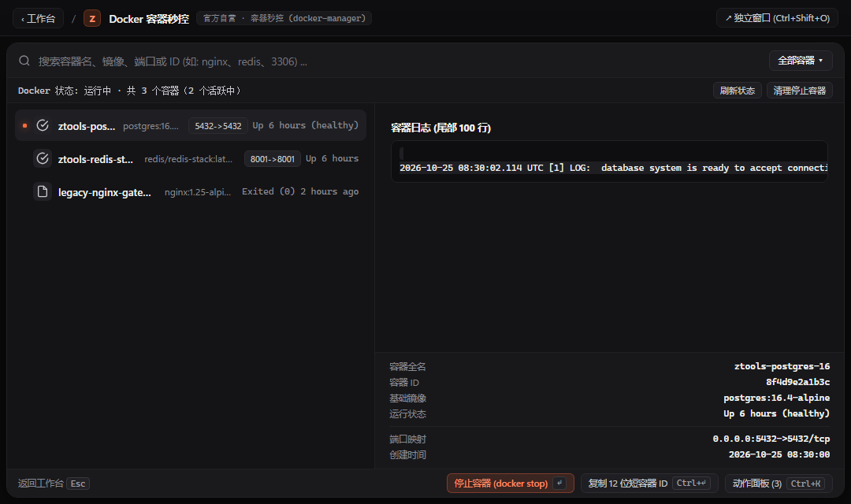Click the ztools-pos... running status check icon
This screenshot has height=504, width=851.
coord(43,125)
